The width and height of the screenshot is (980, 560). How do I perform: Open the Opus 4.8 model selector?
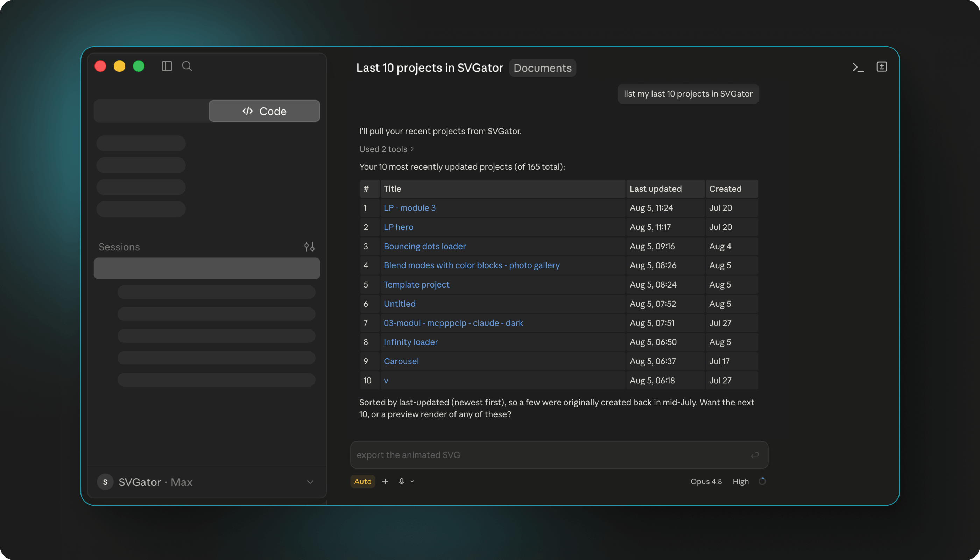click(x=706, y=482)
